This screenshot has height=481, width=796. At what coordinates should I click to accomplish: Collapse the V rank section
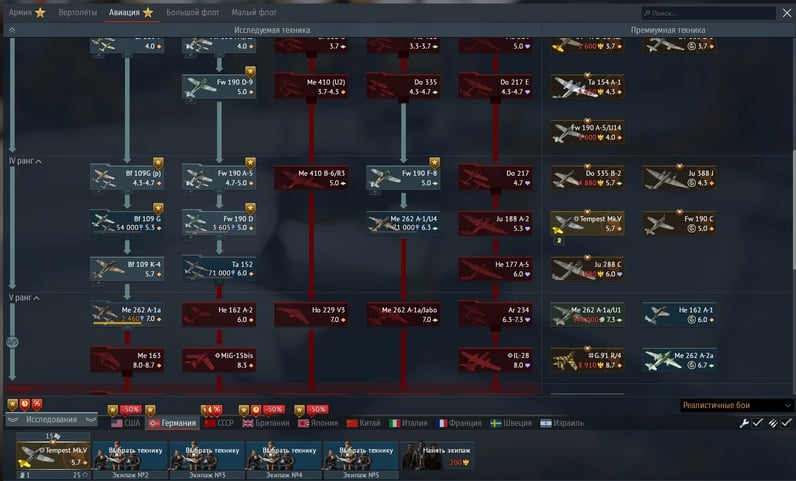pyautogui.click(x=36, y=297)
